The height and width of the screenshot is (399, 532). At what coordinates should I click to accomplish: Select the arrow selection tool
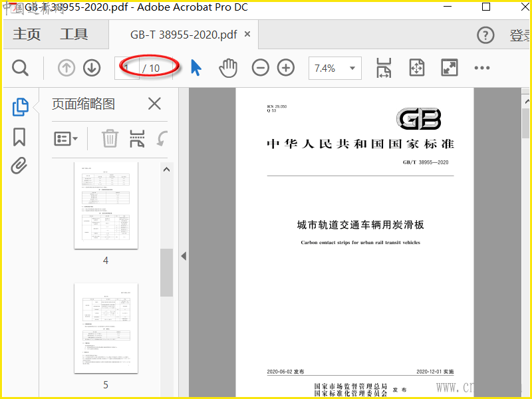click(x=196, y=68)
